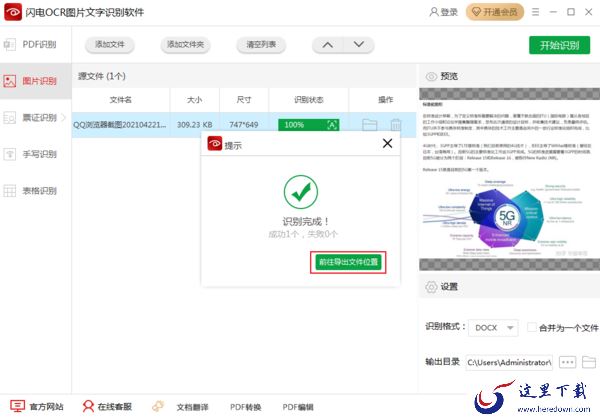The height and width of the screenshot is (417, 600).
Task: Click 开通会员 button
Action: [x=495, y=12]
